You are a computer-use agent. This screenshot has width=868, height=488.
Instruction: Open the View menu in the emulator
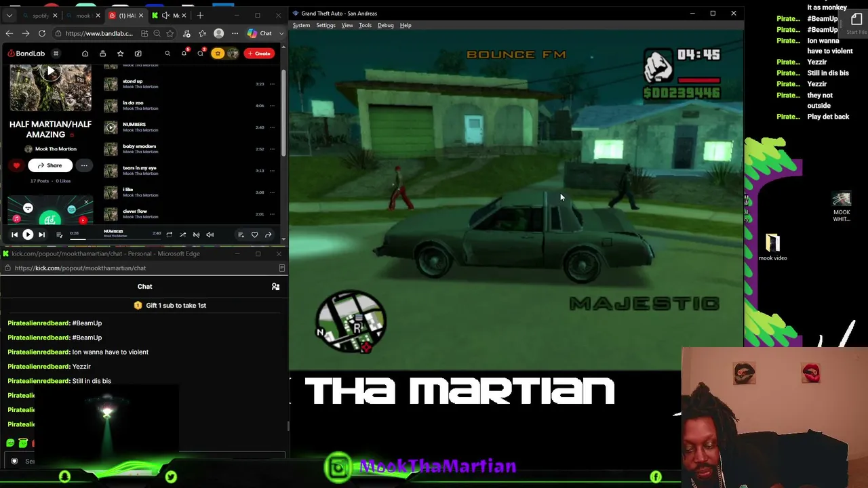coord(347,25)
